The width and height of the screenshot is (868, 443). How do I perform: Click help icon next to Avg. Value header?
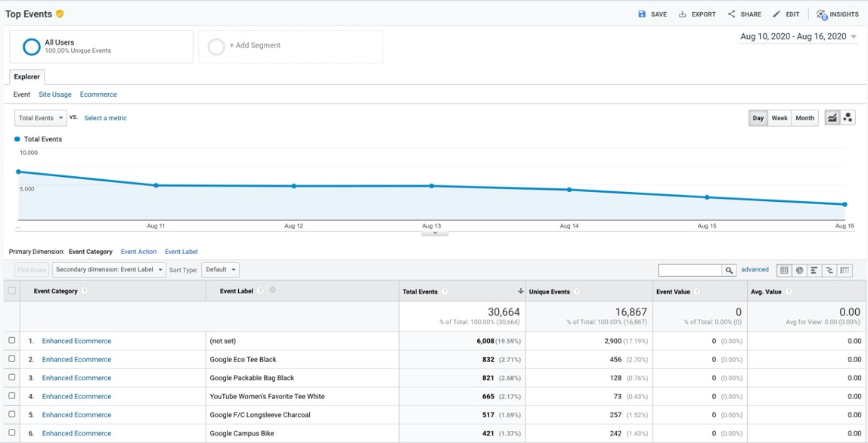click(x=789, y=291)
